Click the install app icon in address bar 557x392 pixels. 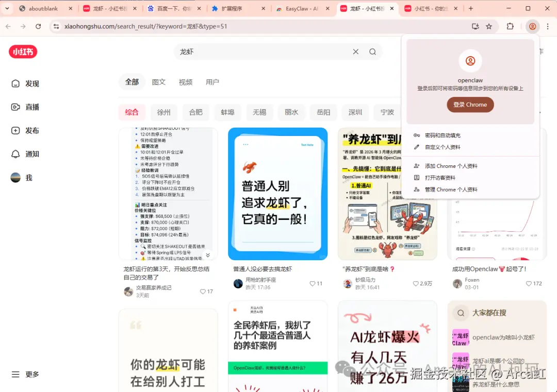coord(476,26)
